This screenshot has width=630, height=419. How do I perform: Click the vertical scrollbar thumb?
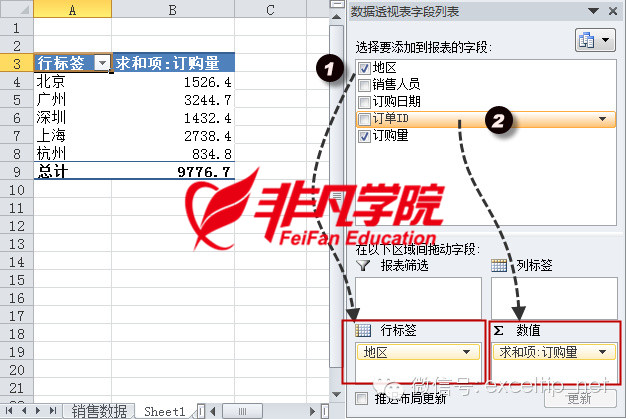(x=337, y=196)
